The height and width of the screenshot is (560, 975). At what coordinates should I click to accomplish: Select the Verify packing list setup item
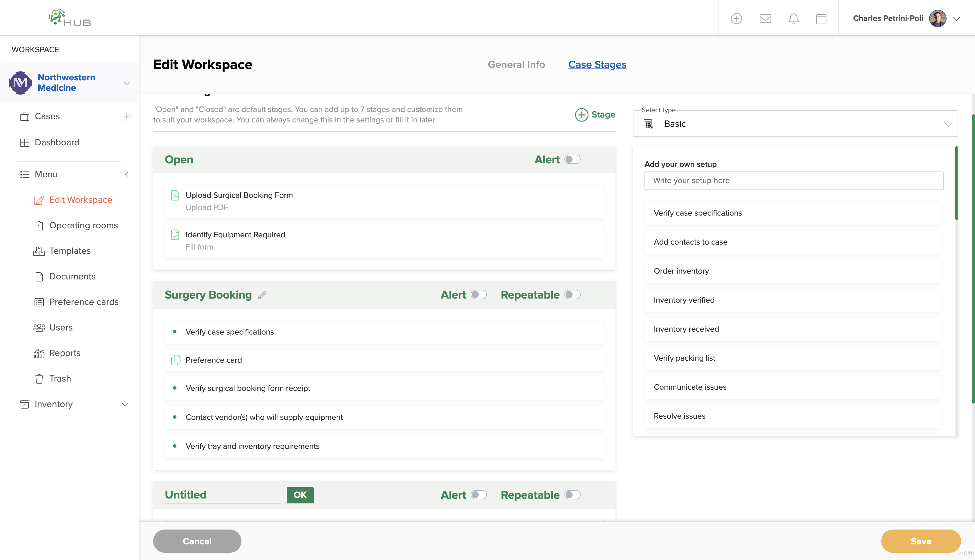[792, 358]
